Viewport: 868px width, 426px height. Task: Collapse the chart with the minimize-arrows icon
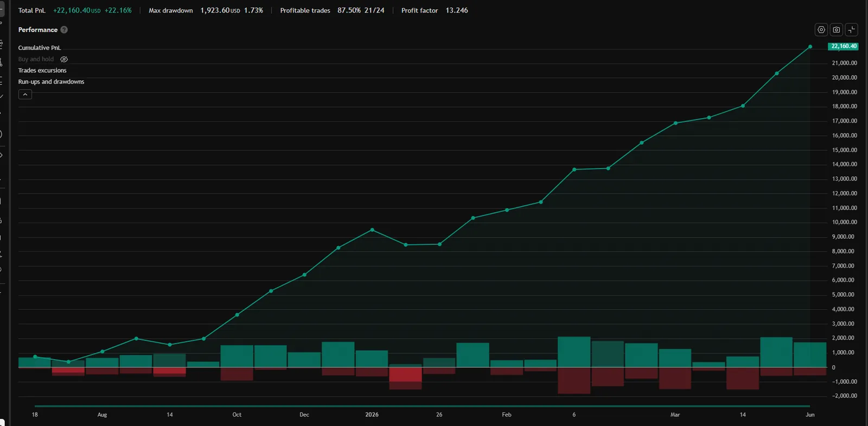[852, 30]
